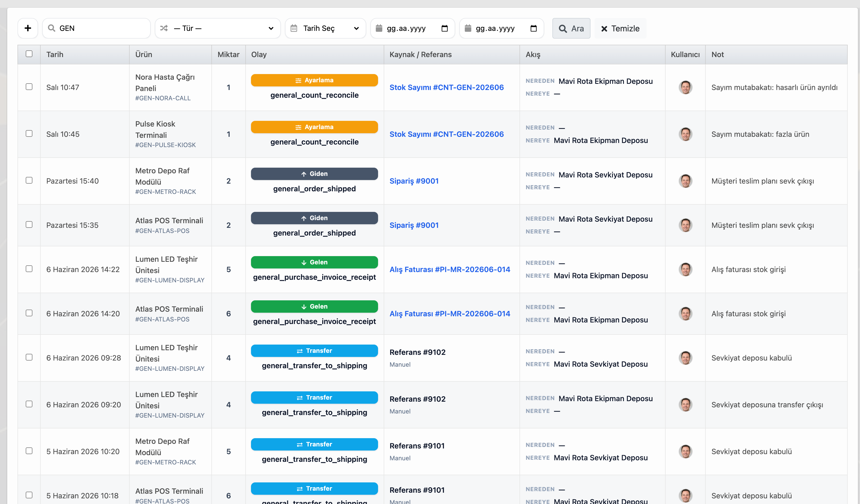Open Stok Sayımı #CNT-GEN-202606 link in Nora row
Viewport: 860px width, 504px height.
pos(446,87)
